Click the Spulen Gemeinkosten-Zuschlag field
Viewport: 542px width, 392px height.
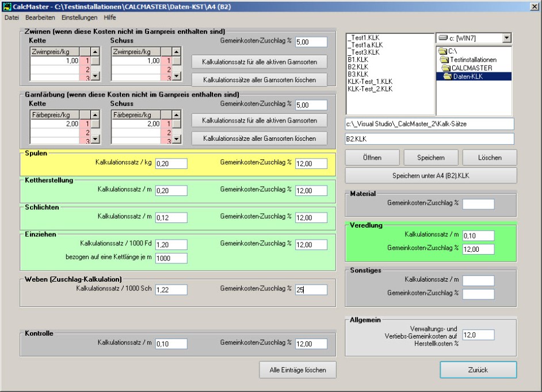pos(311,164)
